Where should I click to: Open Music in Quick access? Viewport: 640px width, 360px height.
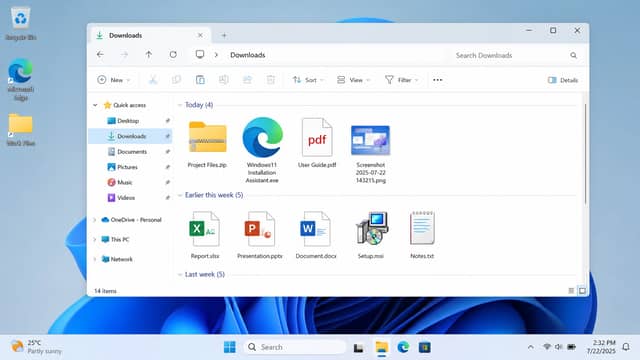tap(130, 182)
